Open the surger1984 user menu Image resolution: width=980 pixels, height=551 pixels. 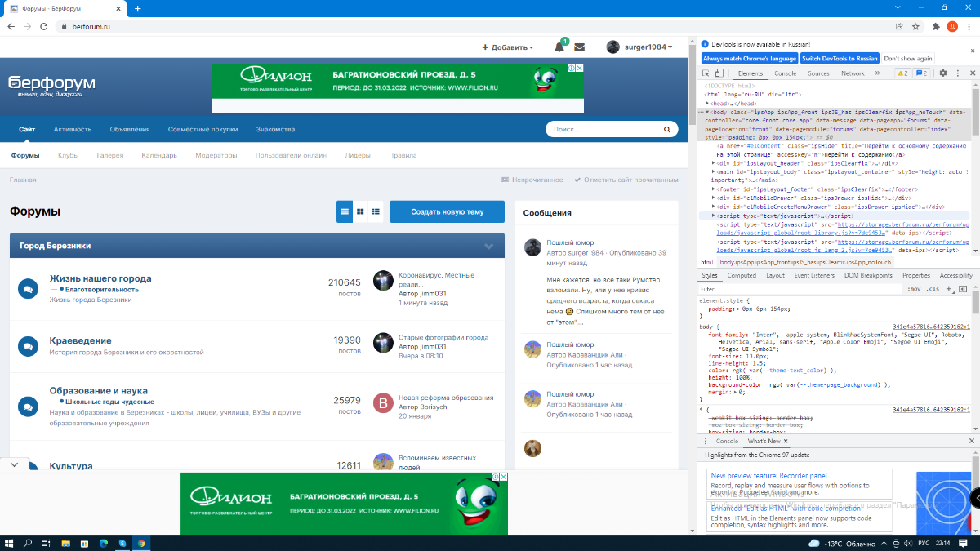(640, 47)
